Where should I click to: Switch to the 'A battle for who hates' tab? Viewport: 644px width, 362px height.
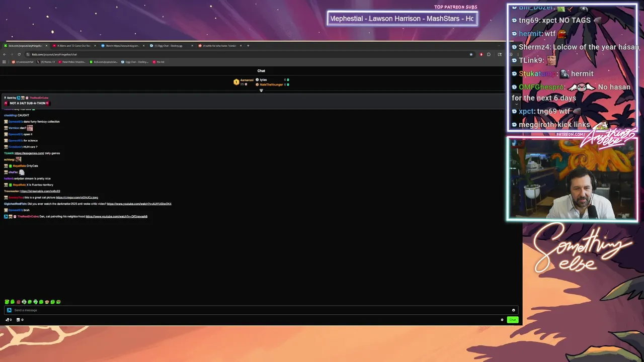pos(219,46)
